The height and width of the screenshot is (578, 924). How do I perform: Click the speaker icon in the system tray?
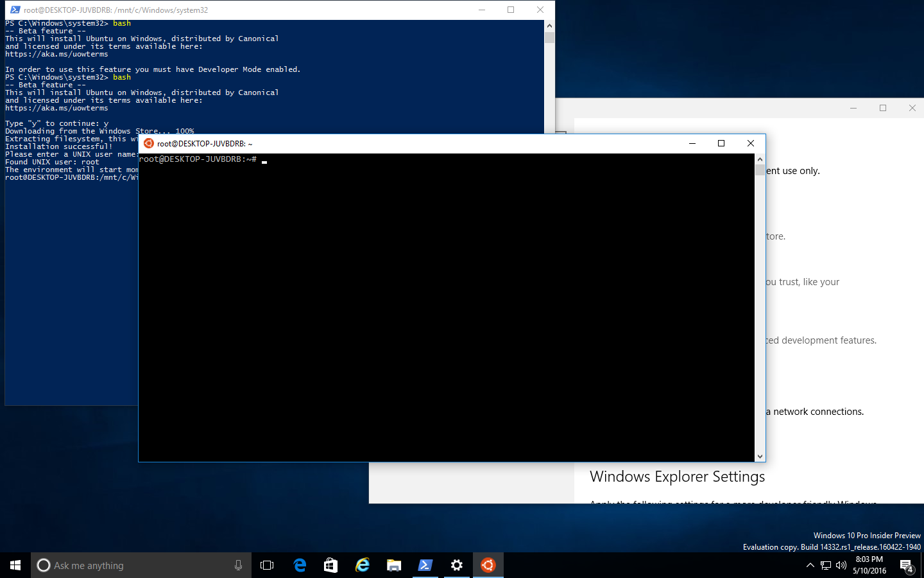click(840, 566)
